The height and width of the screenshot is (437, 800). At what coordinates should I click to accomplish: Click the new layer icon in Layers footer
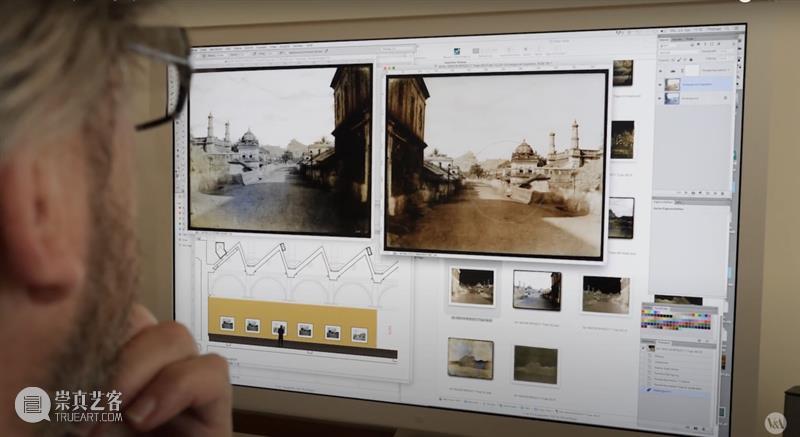coord(715,193)
